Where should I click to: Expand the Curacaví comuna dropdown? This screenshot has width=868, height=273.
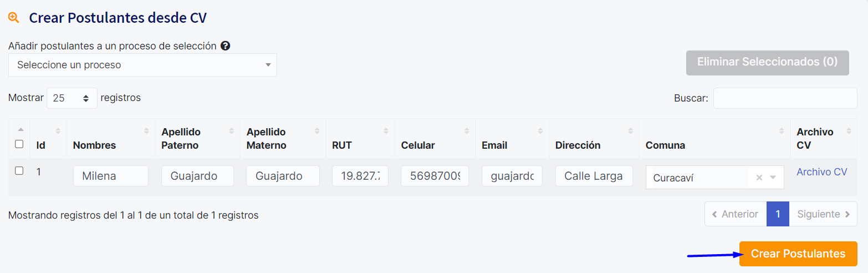pyautogui.click(x=773, y=178)
